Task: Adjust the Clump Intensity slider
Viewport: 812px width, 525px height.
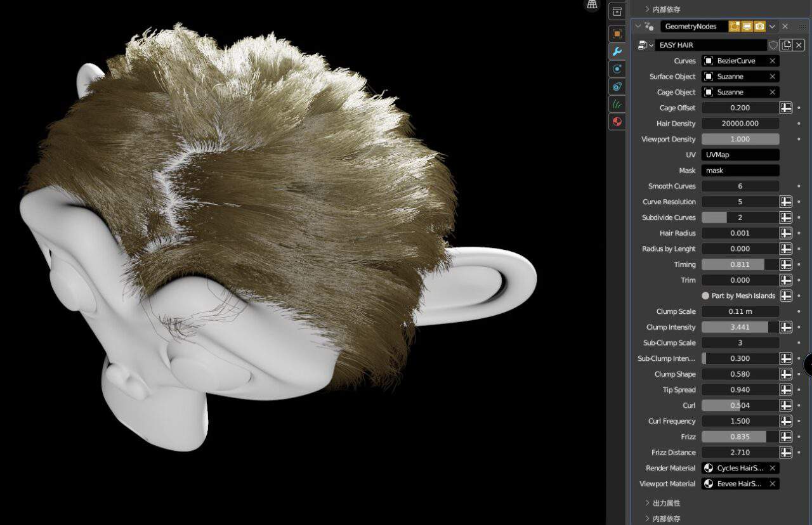Action: coord(740,327)
